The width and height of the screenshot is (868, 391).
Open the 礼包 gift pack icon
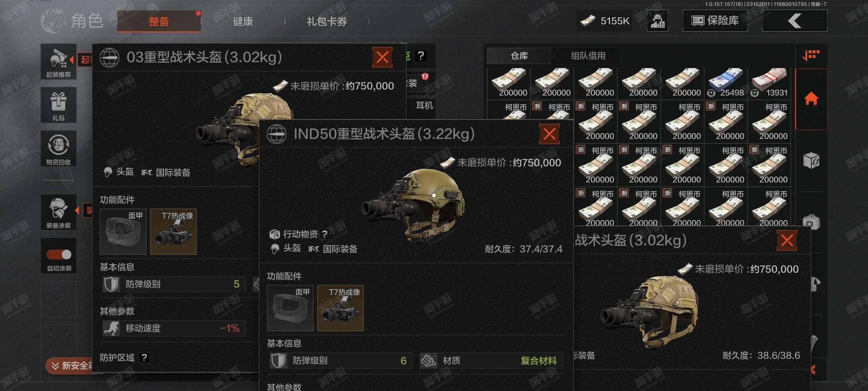tap(58, 105)
